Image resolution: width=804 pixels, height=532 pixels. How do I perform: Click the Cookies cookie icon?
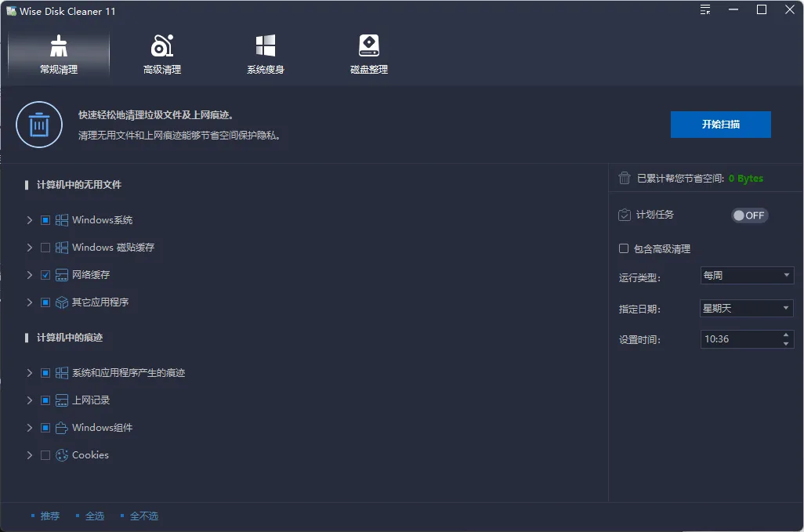(62, 455)
